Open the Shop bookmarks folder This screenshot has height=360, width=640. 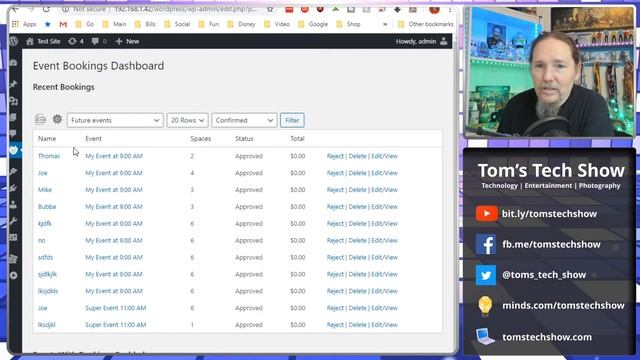point(349,24)
